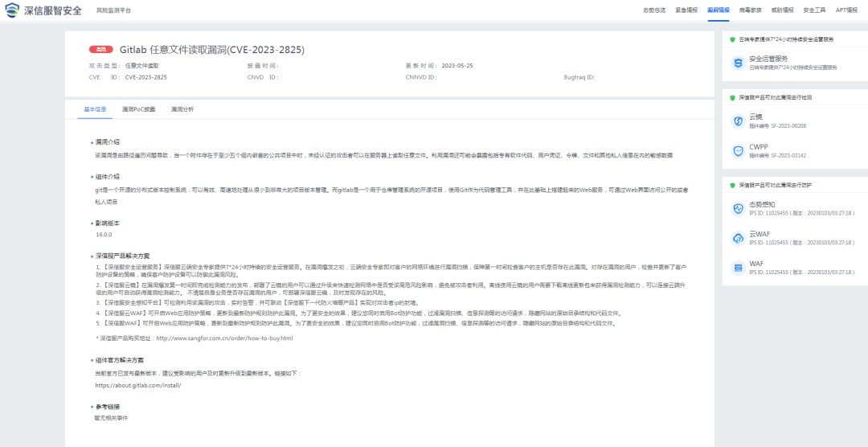
Task: Click the red 高危 severity badge
Action: click(x=100, y=50)
